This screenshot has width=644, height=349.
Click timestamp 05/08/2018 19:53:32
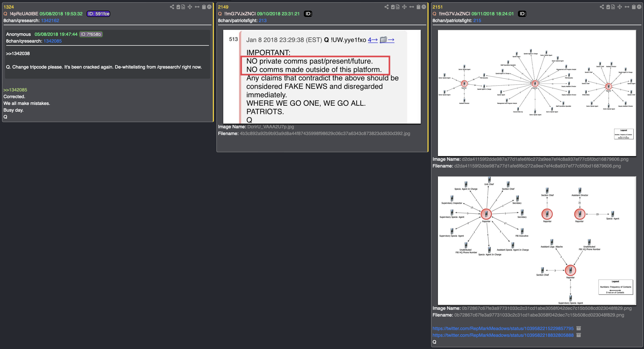[x=61, y=14]
